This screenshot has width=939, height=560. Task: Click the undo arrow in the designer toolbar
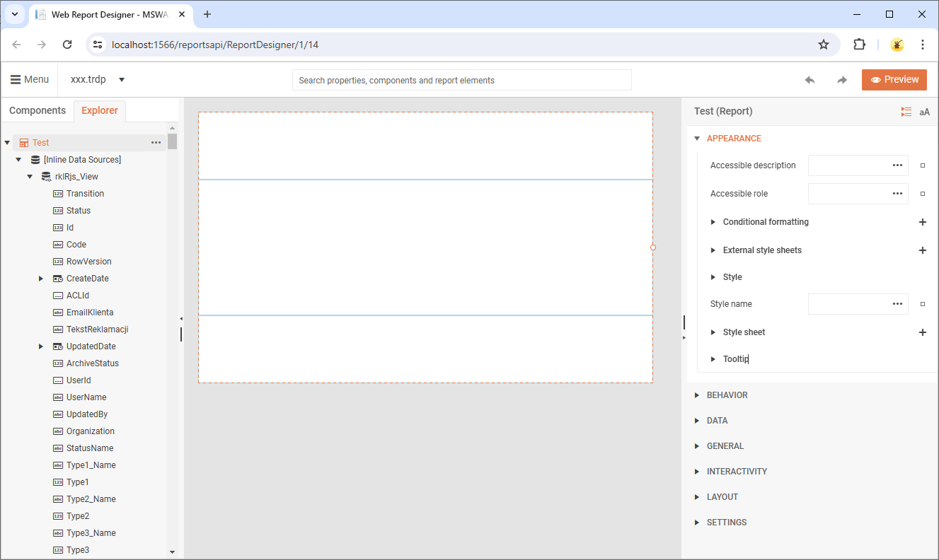point(810,79)
